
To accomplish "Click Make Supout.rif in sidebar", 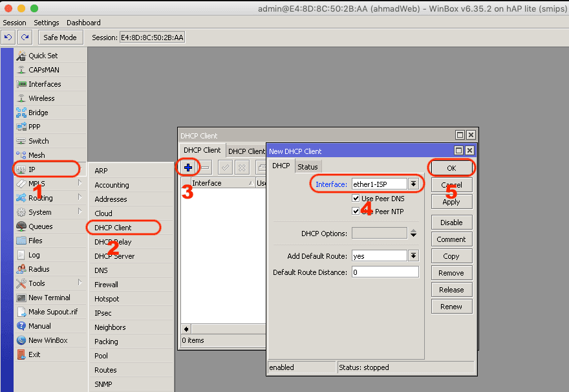I will click(50, 312).
